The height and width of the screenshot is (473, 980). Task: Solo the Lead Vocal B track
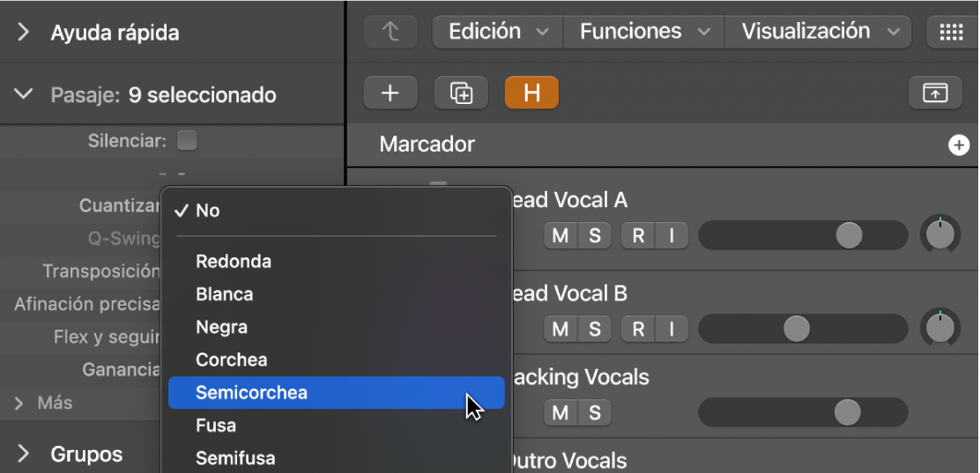coord(595,329)
